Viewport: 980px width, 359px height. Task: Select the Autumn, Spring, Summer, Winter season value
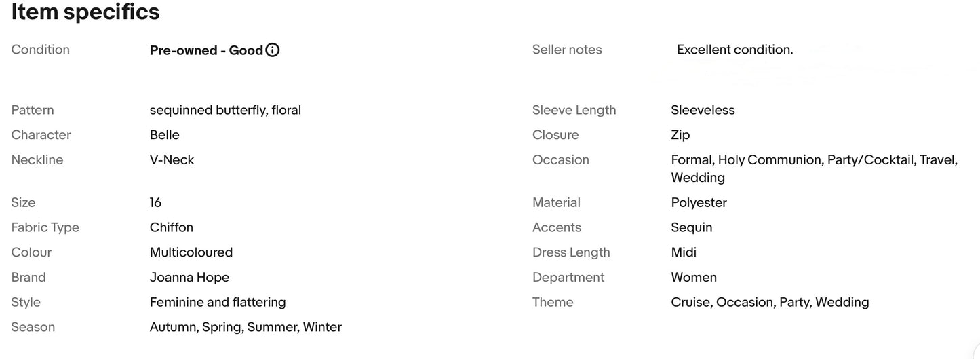click(246, 328)
